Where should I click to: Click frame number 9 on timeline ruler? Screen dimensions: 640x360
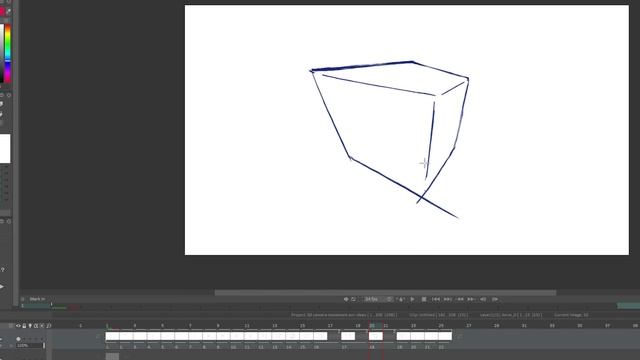pos(218,326)
